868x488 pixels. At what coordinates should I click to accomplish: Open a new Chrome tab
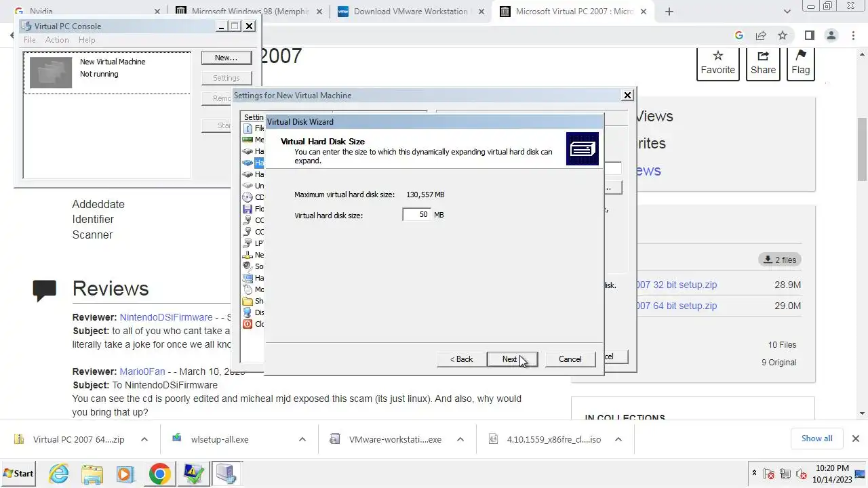pos(669,12)
